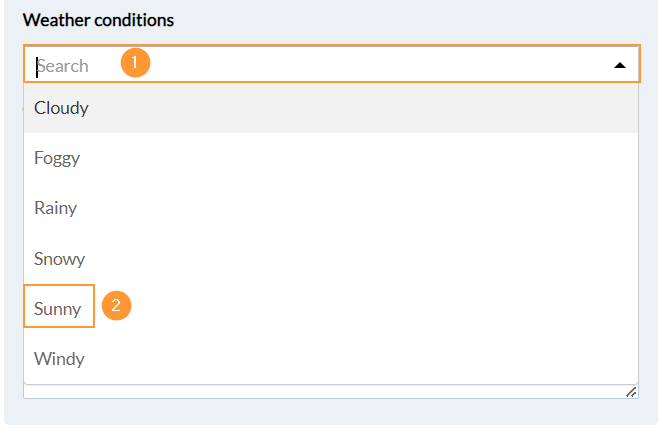
Task: Select the Cloudy option
Action: coord(62,108)
